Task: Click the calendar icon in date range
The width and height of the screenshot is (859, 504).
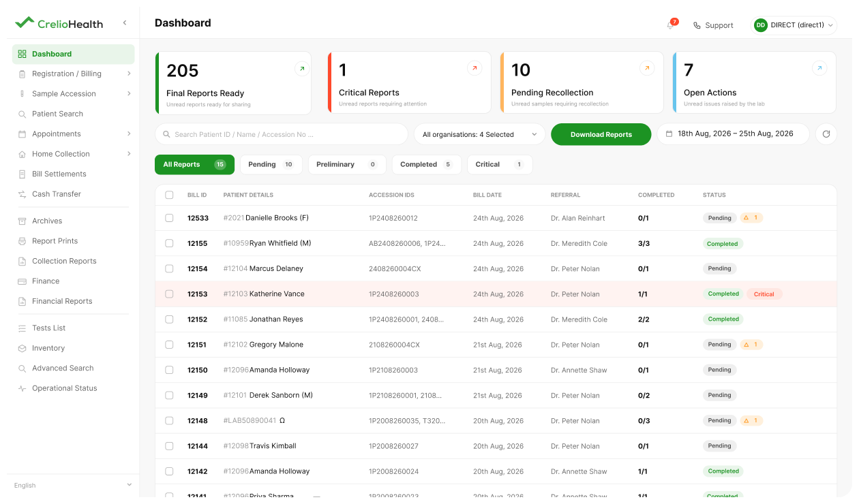Action: pos(669,134)
